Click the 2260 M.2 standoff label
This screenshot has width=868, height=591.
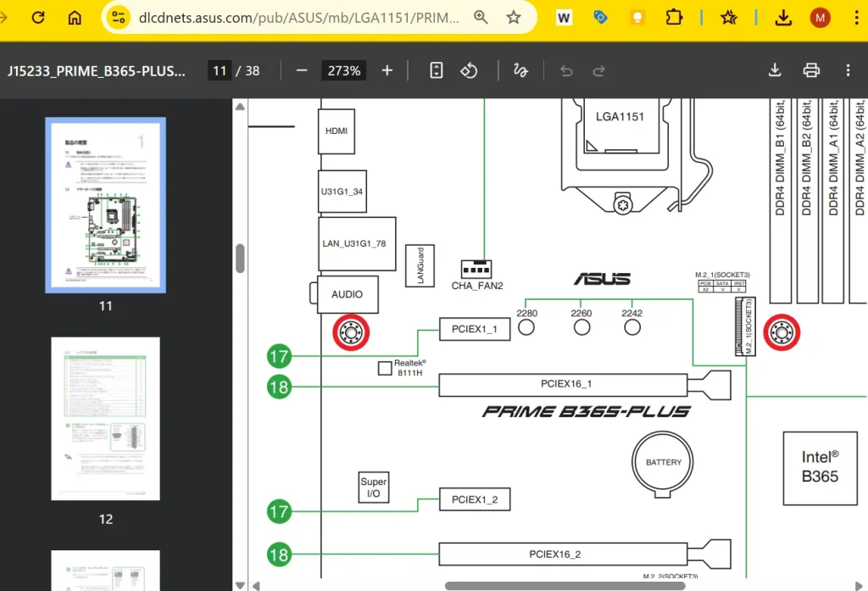point(581,314)
